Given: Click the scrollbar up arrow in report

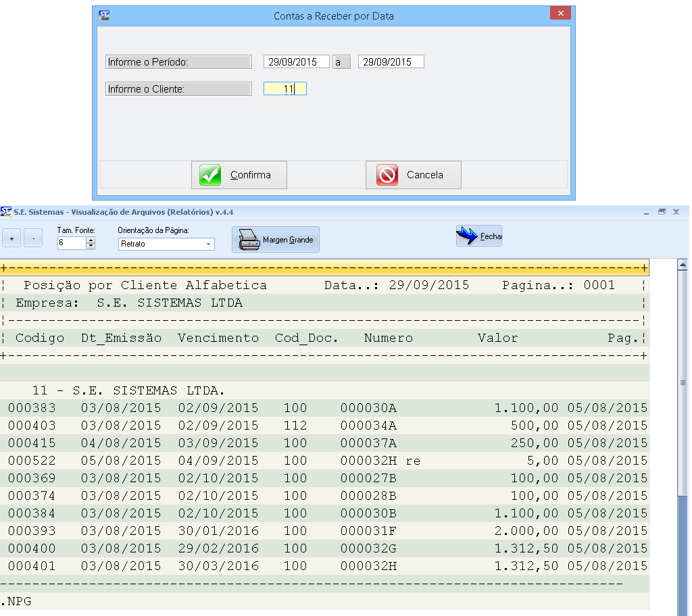Looking at the screenshot, I should (682, 265).
